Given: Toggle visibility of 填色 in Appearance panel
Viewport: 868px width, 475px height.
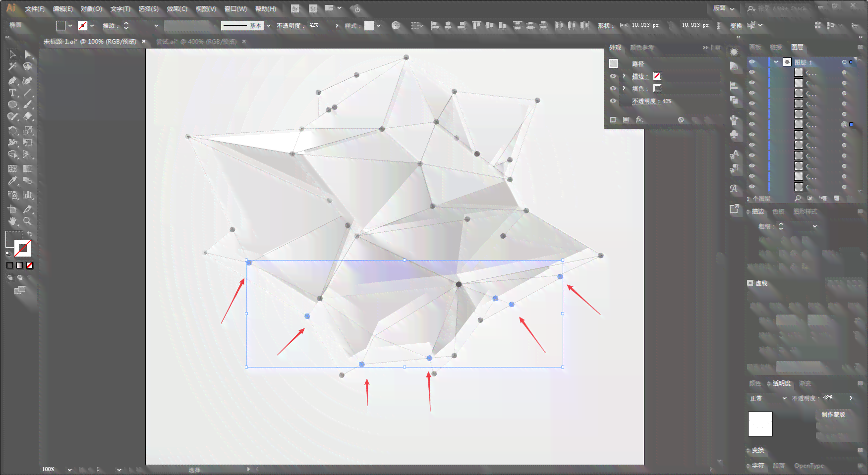Looking at the screenshot, I should click(613, 88).
